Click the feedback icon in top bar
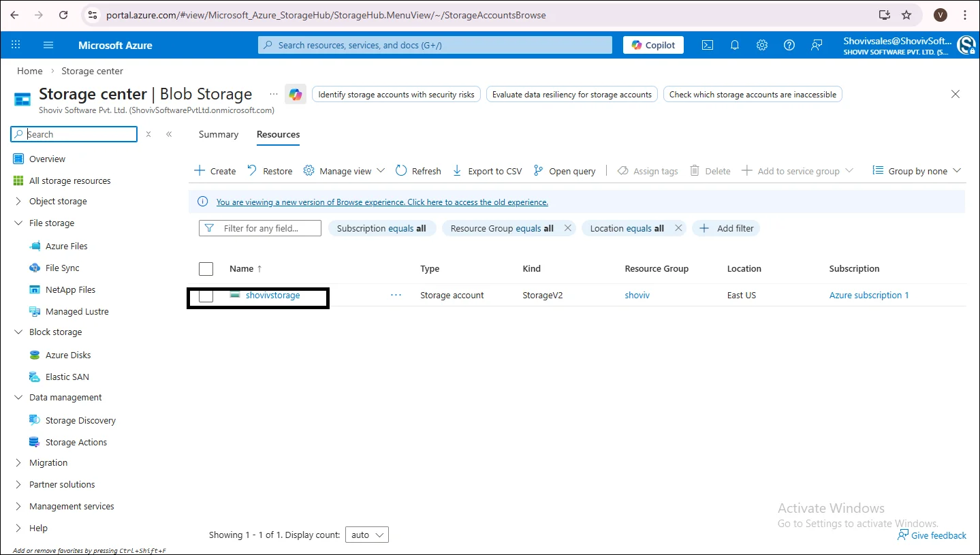This screenshot has height=555, width=980. [817, 45]
